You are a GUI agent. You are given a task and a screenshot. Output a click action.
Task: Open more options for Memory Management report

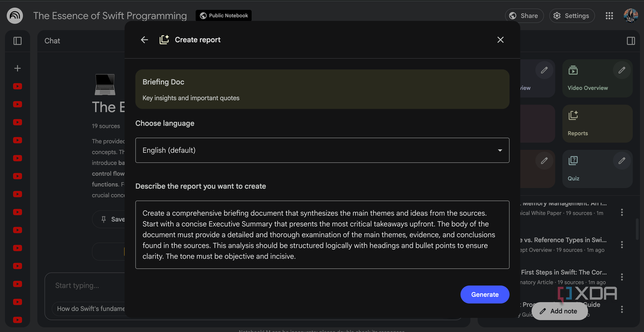(x=622, y=212)
